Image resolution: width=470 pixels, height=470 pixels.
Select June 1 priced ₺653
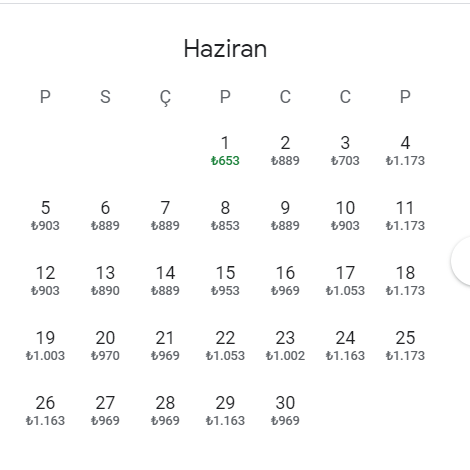[x=225, y=151]
